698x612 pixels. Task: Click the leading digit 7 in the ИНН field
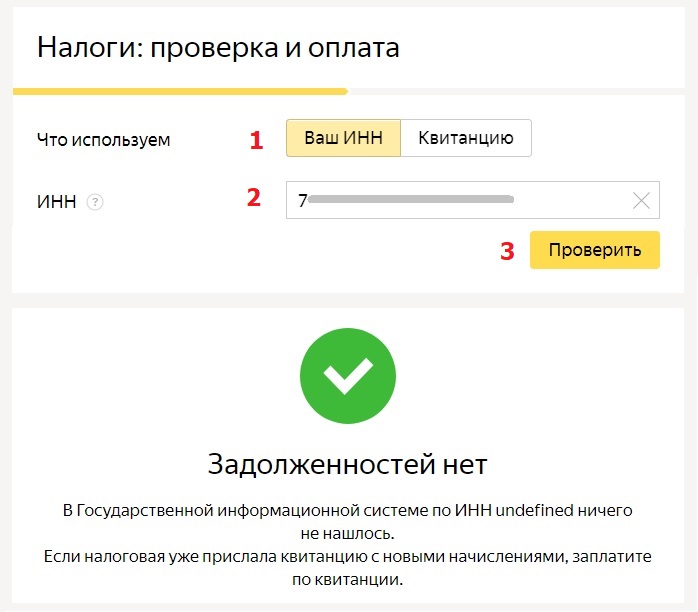pyautogui.click(x=302, y=200)
